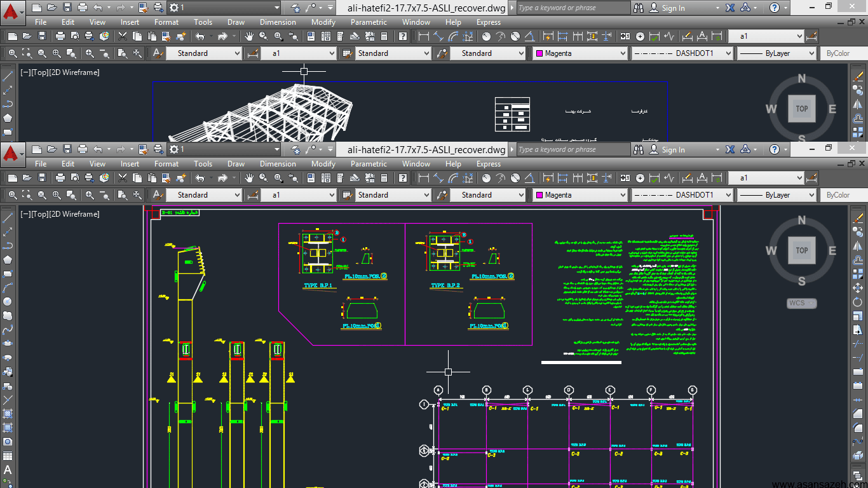Click the keyword search field in upper window
Image resolution: width=868 pixels, height=488 pixels.
pyautogui.click(x=573, y=8)
